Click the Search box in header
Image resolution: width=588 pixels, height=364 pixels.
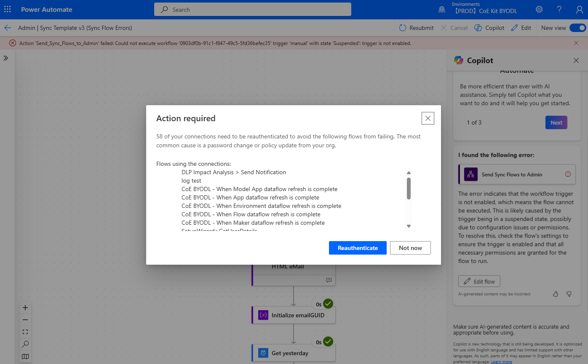click(253, 9)
